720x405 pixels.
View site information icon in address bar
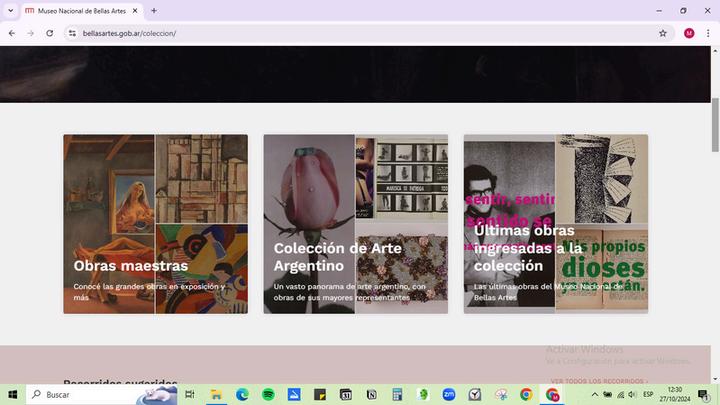(73, 33)
